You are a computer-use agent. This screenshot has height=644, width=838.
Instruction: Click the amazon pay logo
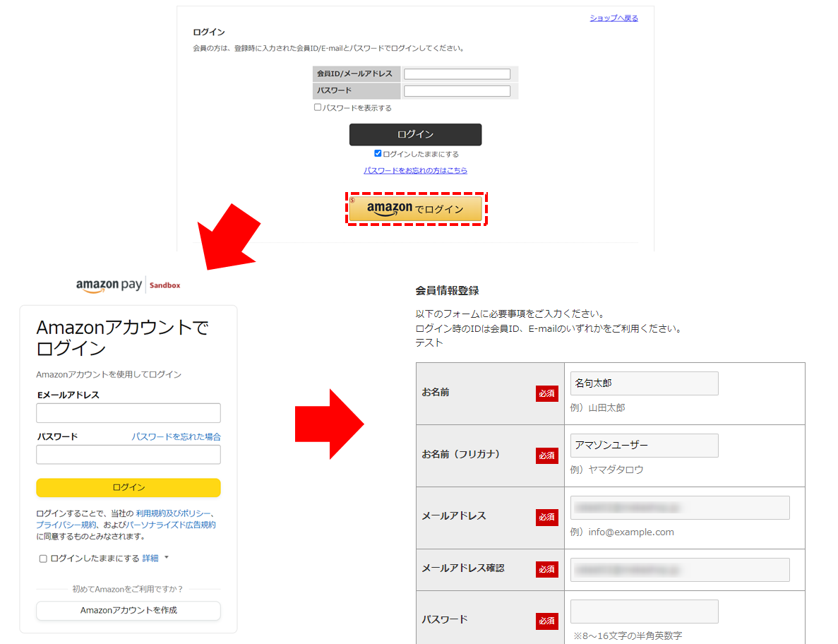click(x=109, y=285)
